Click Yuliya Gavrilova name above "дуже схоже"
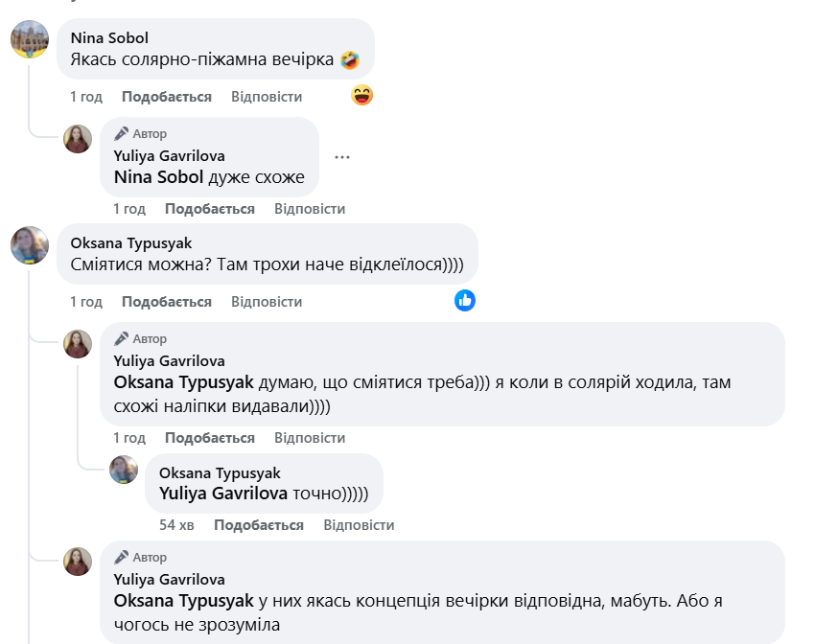815x644 pixels. coord(169,155)
